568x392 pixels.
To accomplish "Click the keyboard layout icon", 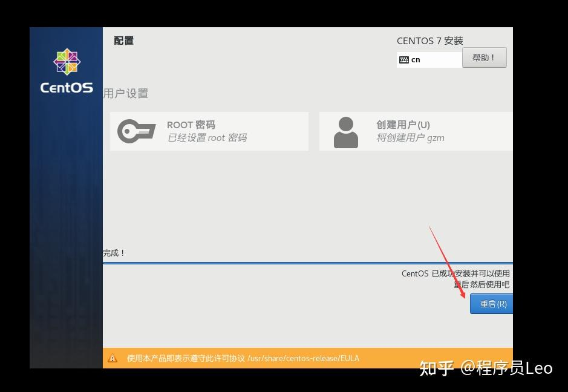I will pyautogui.click(x=404, y=60).
